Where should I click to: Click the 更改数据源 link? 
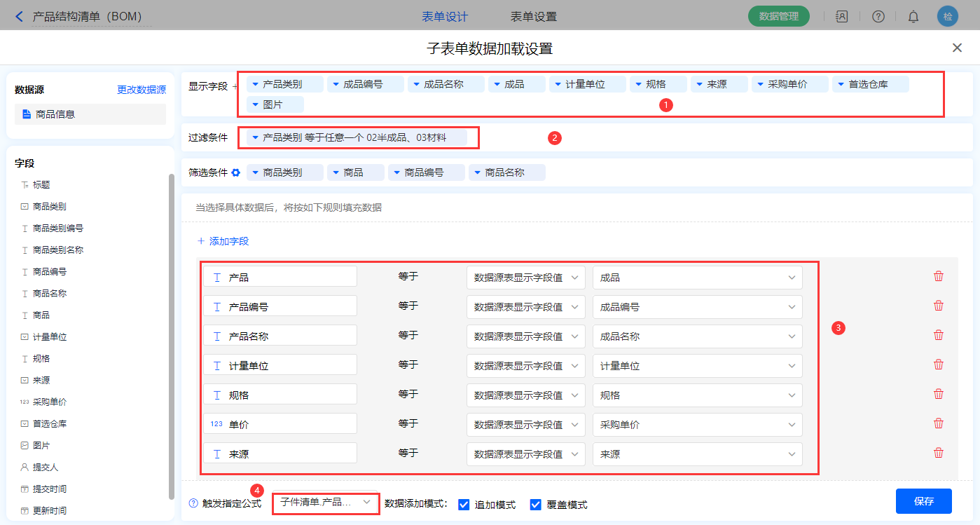(x=142, y=90)
